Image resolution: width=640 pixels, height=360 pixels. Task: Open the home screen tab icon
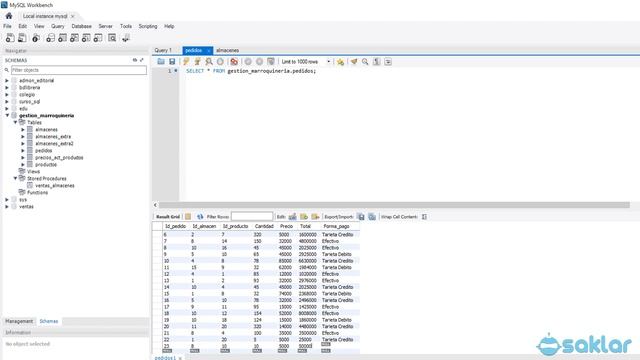click(9, 16)
